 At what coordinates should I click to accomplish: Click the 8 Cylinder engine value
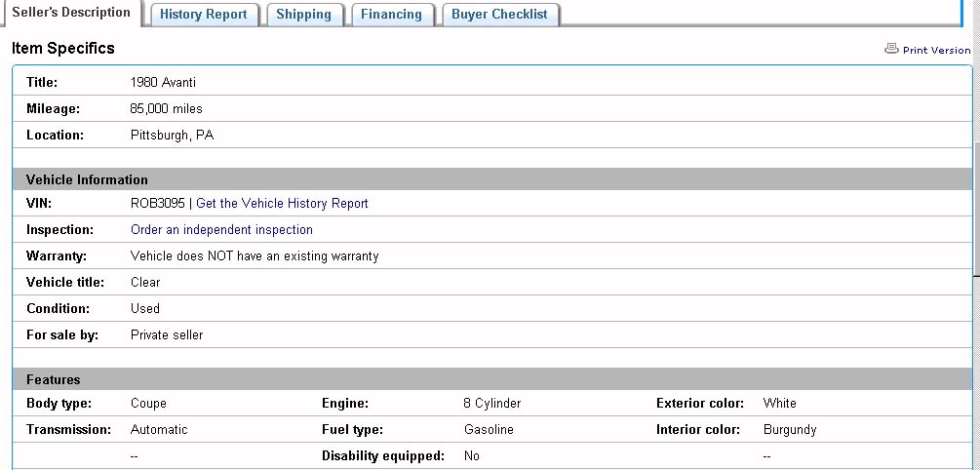click(492, 403)
